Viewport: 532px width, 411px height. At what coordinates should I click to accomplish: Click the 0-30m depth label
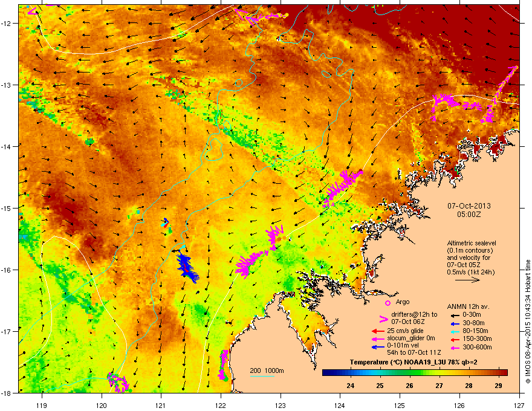point(472,315)
